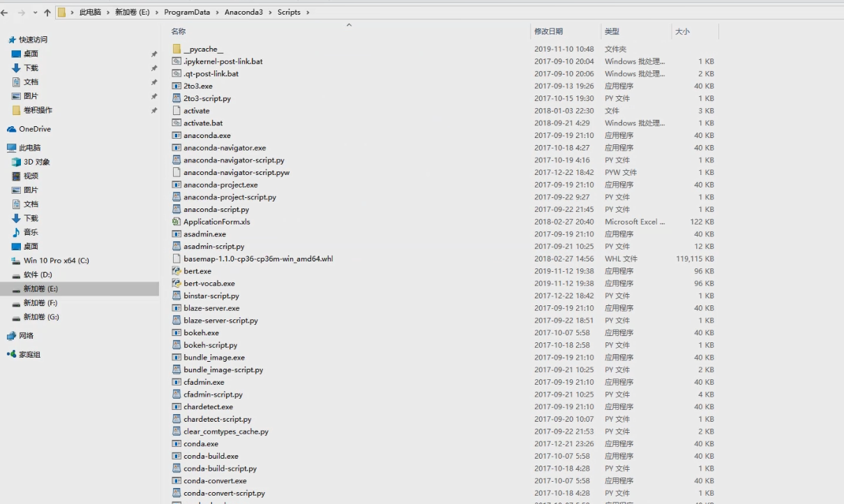
Task: Sort by the 类型 column header
Action: pyautogui.click(x=612, y=31)
